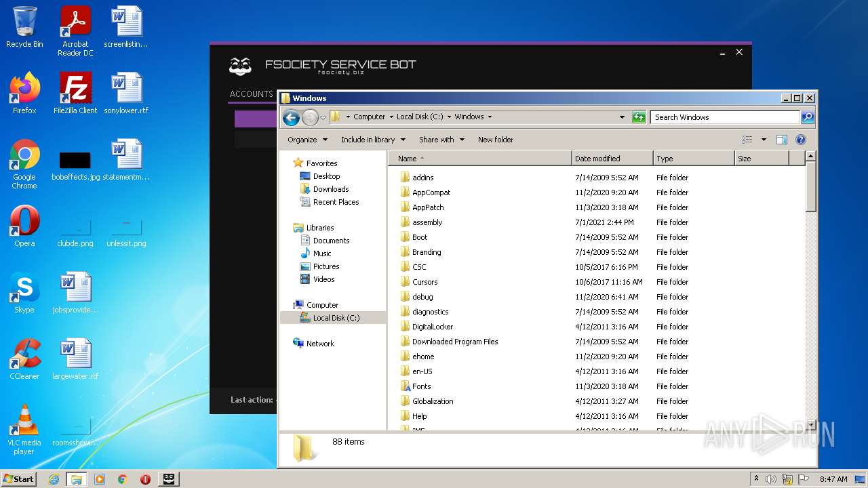Viewport: 868px width, 488px height.
Task: Open the Include in library dropdown
Action: pos(373,140)
